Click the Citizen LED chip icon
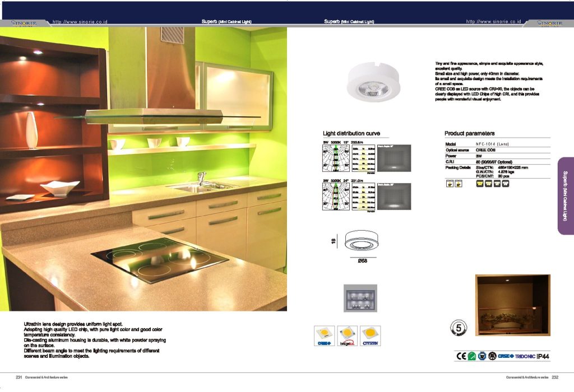574x392 pixels. point(370,335)
